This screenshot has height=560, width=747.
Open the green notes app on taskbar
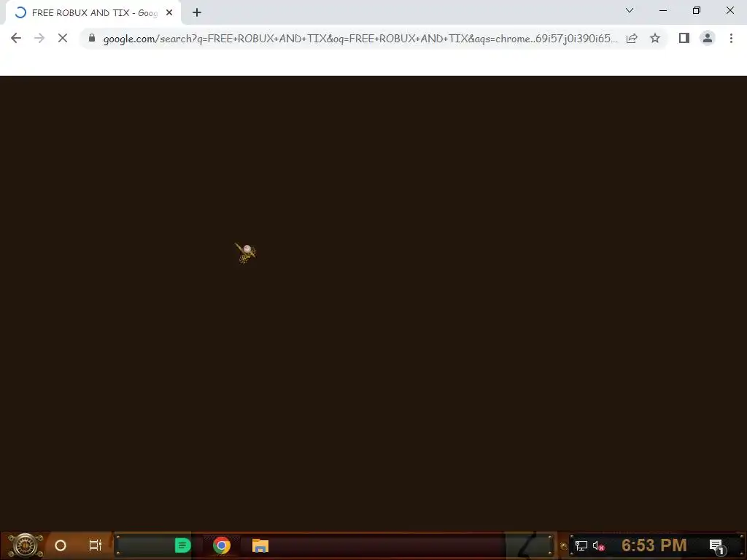click(182, 545)
